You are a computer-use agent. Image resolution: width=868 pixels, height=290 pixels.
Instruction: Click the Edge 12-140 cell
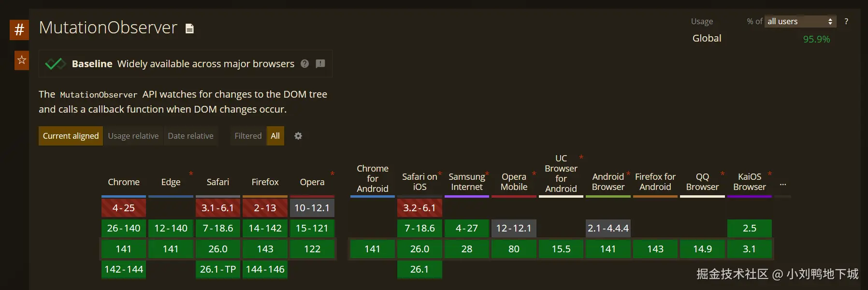coord(171,228)
